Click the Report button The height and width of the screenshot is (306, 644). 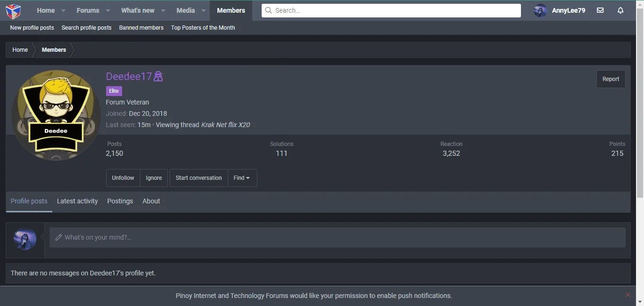tap(611, 79)
